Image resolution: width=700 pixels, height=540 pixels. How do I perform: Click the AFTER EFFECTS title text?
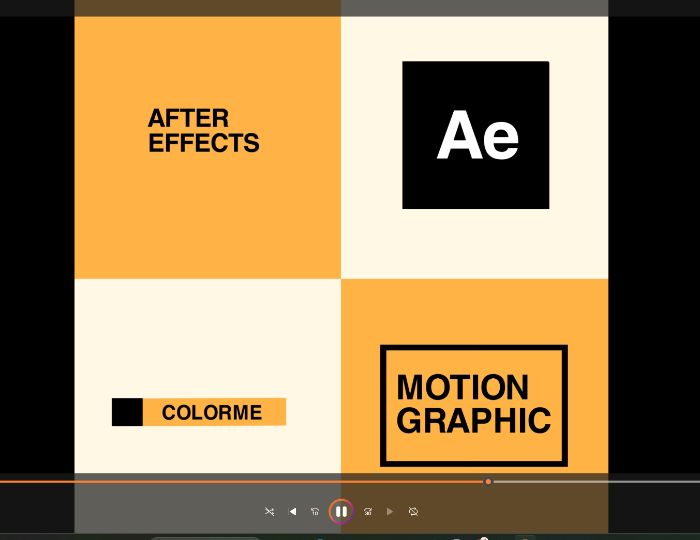(204, 131)
